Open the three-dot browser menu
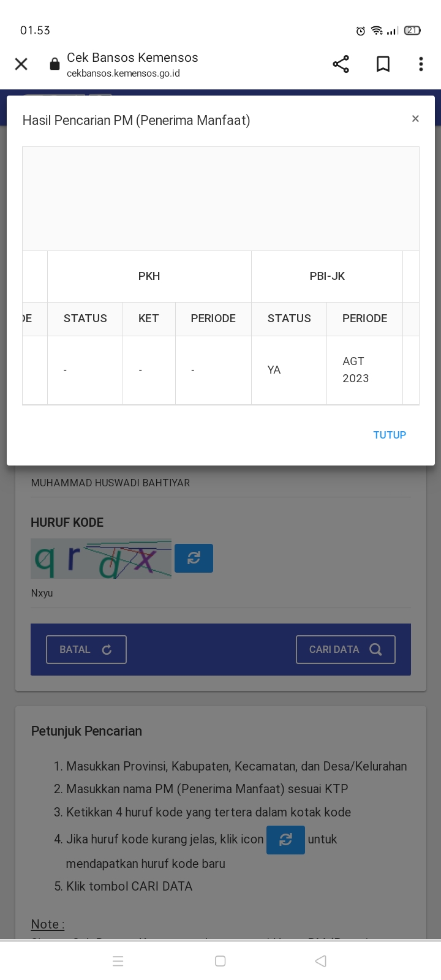Screen dimensions: 441x980 [x=421, y=64]
